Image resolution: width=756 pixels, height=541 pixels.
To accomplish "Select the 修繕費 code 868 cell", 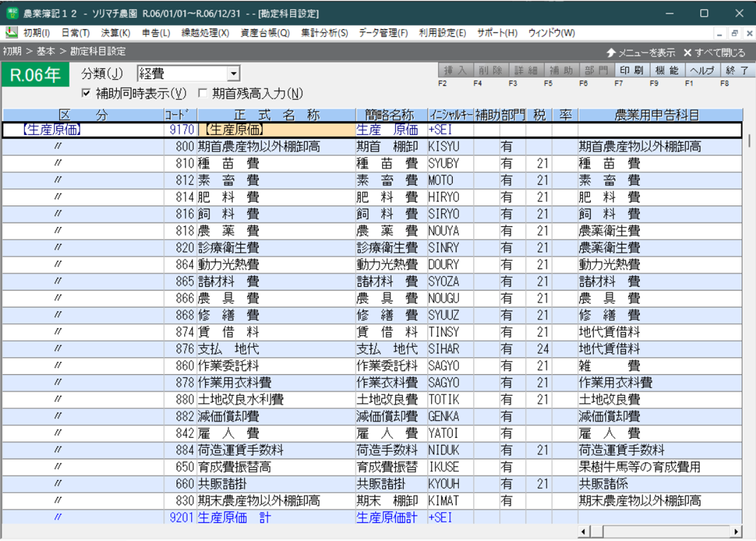I will pos(180,315).
